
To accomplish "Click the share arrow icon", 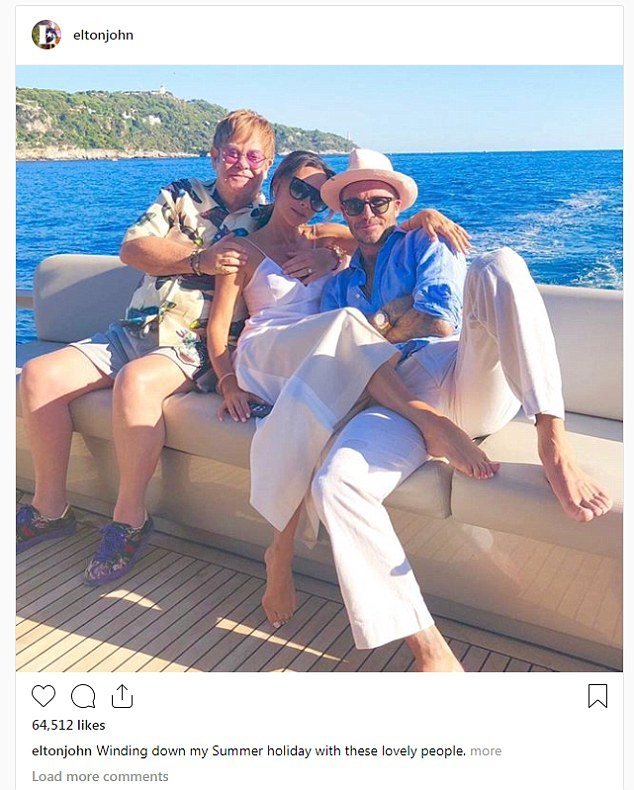I will pos(122,696).
